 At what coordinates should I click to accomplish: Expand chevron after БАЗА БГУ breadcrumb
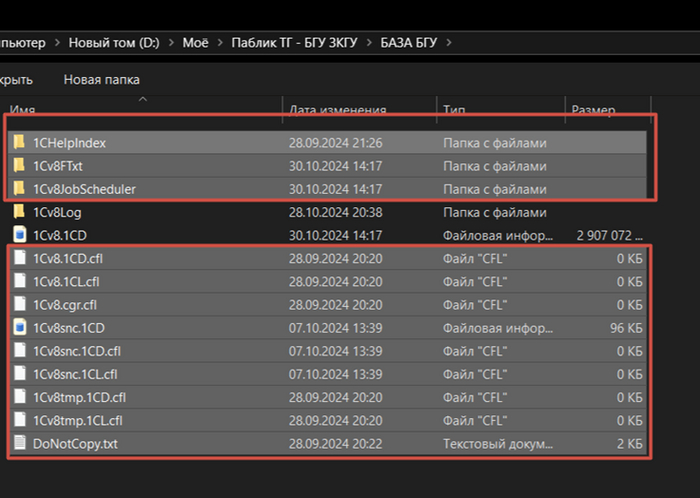[x=449, y=43]
